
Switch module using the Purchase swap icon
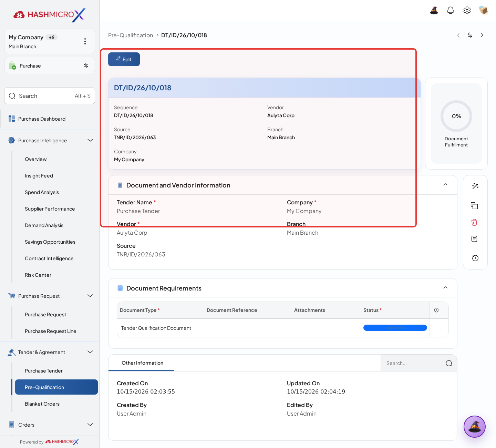pos(86,65)
